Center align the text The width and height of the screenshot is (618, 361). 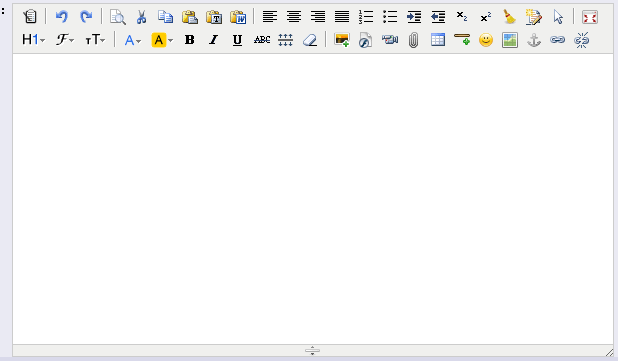pos(294,17)
